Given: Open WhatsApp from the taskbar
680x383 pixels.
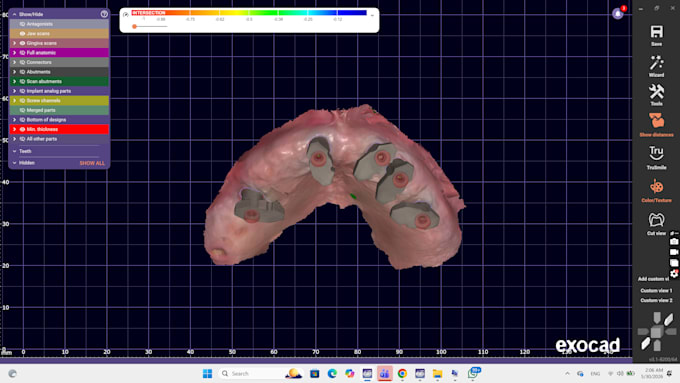Looking at the screenshot, I should [473, 373].
